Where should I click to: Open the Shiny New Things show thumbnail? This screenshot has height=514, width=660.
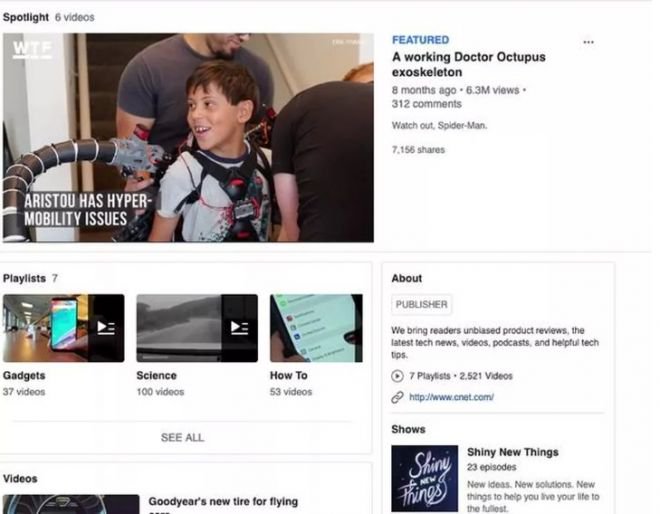click(x=425, y=478)
